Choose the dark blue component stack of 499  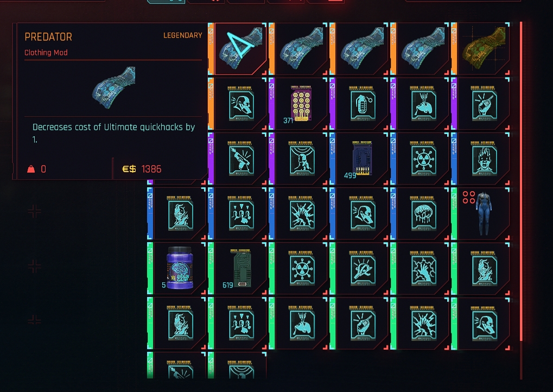click(362, 159)
